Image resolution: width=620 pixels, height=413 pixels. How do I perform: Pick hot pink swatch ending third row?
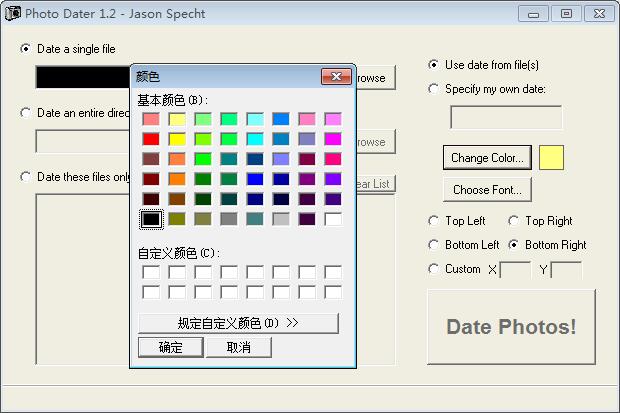pyautogui.click(x=333, y=159)
